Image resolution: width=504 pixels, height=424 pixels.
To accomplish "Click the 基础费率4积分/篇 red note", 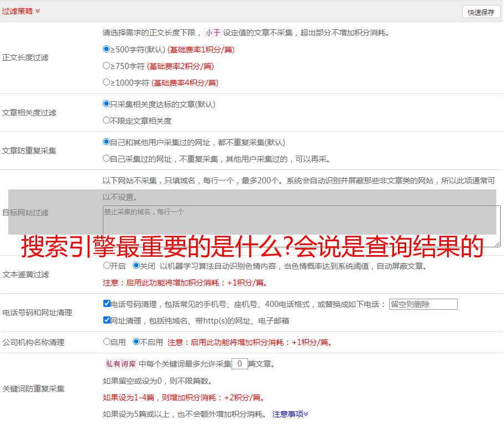I will (x=185, y=83).
